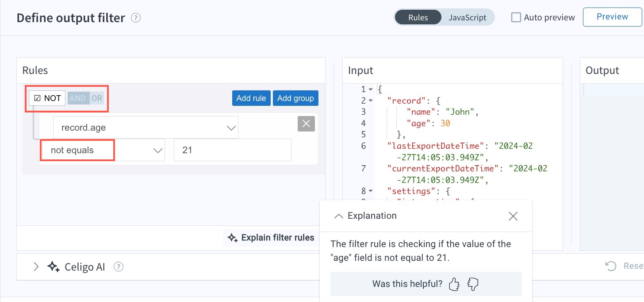The height and width of the screenshot is (302, 644).
Task: Collapse the Explanation popup chevron
Action: 339,216
